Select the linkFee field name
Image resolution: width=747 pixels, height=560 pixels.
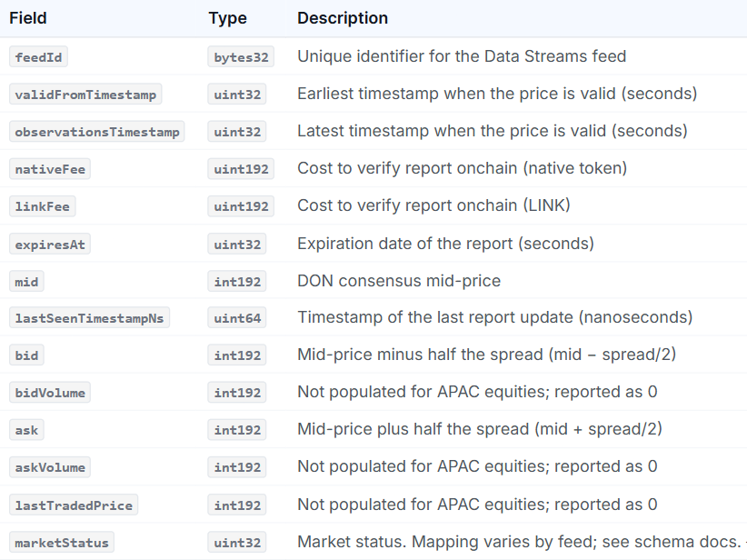pyautogui.click(x=43, y=206)
